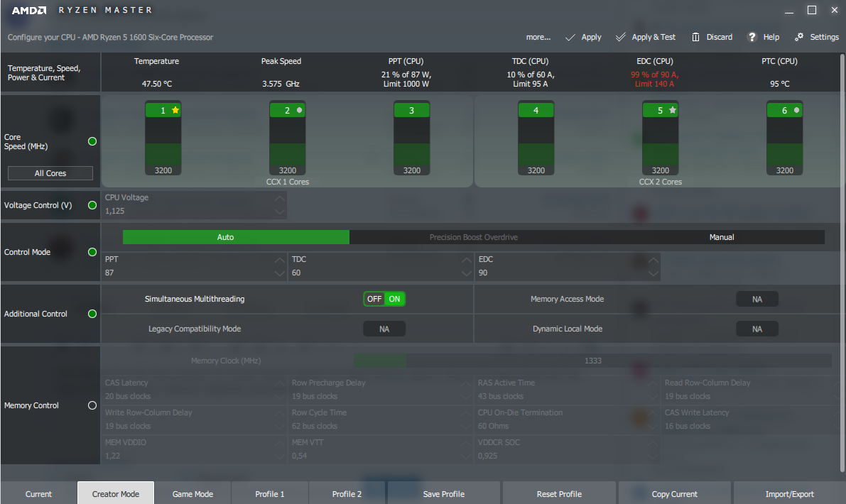Click the CPU Voltage 1,125 field
Viewport: 846px width, 504px height.
(194, 205)
